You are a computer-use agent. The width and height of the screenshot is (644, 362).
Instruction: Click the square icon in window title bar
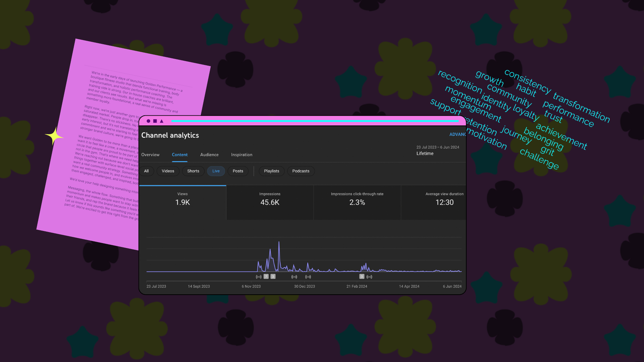pyautogui.click(x=155, y=121)
